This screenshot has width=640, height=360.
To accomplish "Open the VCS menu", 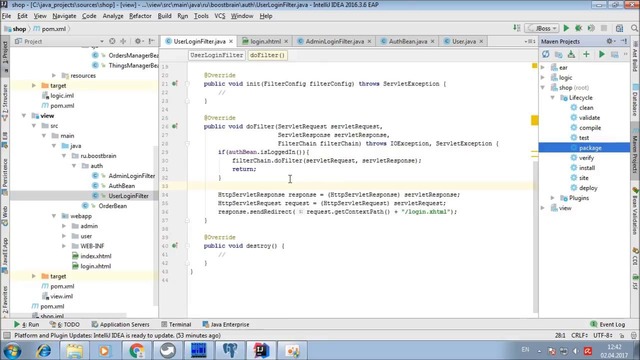I will coord(220,16).
